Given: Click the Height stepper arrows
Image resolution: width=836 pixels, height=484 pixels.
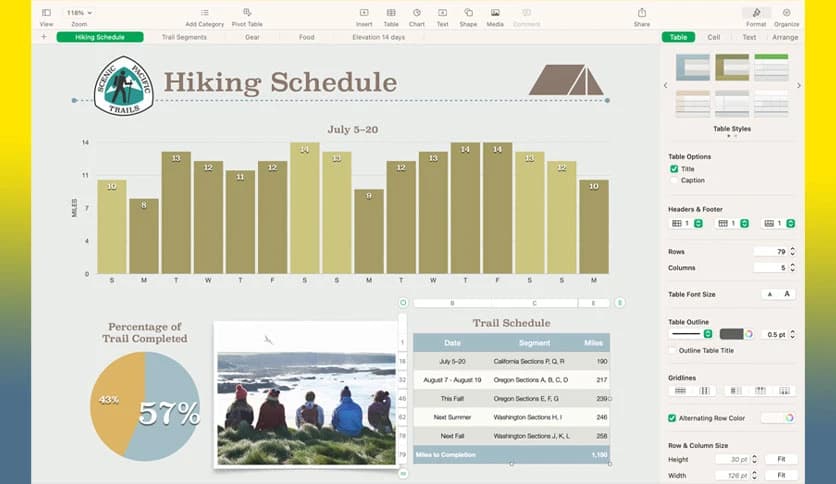Looking at the screenshot, I should click(754, 459).
